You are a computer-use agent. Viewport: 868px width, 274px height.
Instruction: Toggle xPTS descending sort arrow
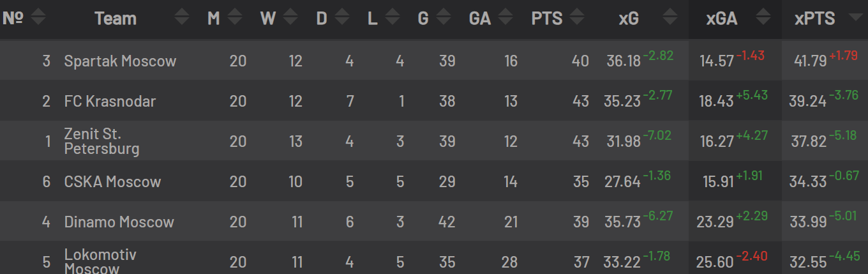856,19
